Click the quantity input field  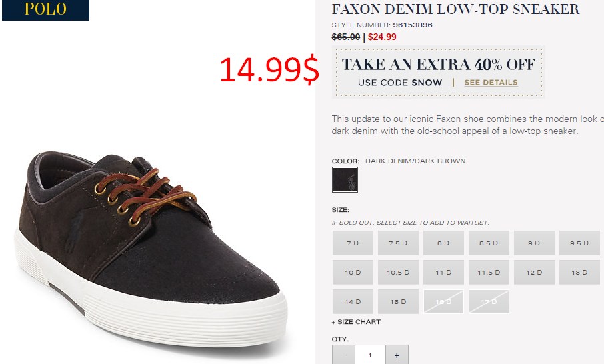click(370, 355)
